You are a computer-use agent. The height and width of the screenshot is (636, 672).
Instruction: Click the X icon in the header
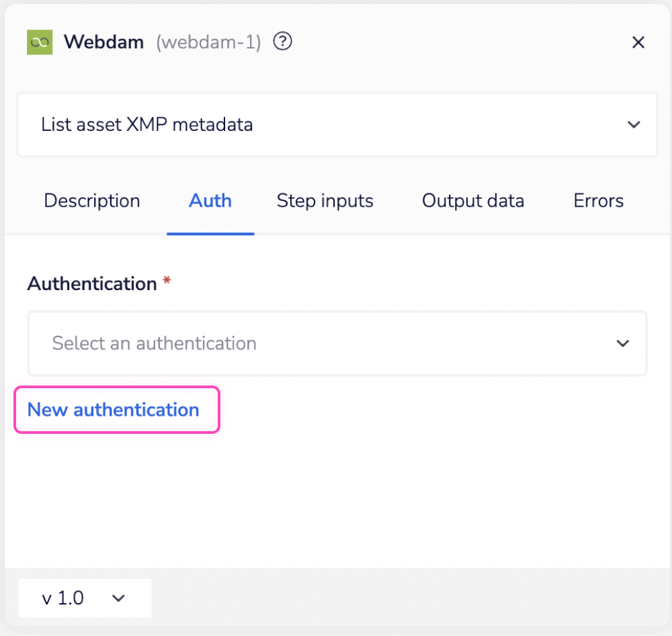point(638,42)
